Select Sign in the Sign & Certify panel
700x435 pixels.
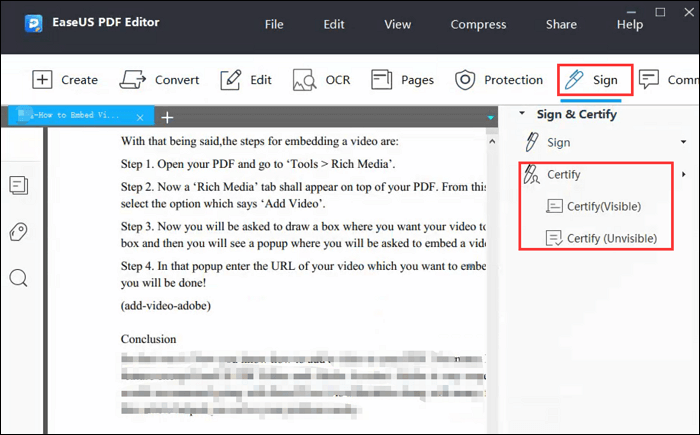558,143
